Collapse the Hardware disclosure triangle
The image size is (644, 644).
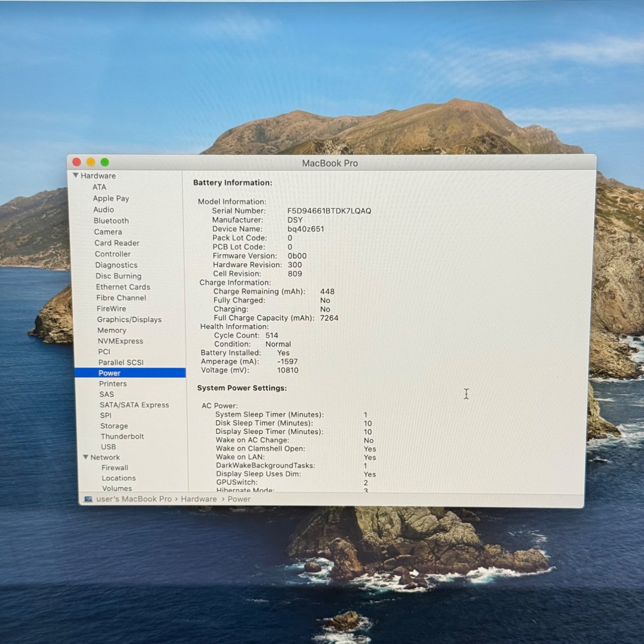coord(76,176)
